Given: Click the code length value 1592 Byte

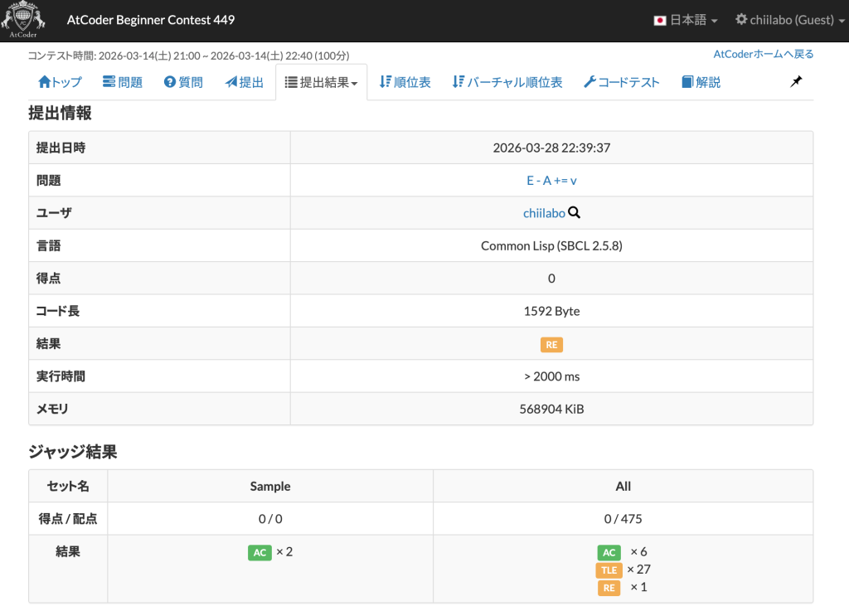Looking at the screenshot, I should 551,311.
